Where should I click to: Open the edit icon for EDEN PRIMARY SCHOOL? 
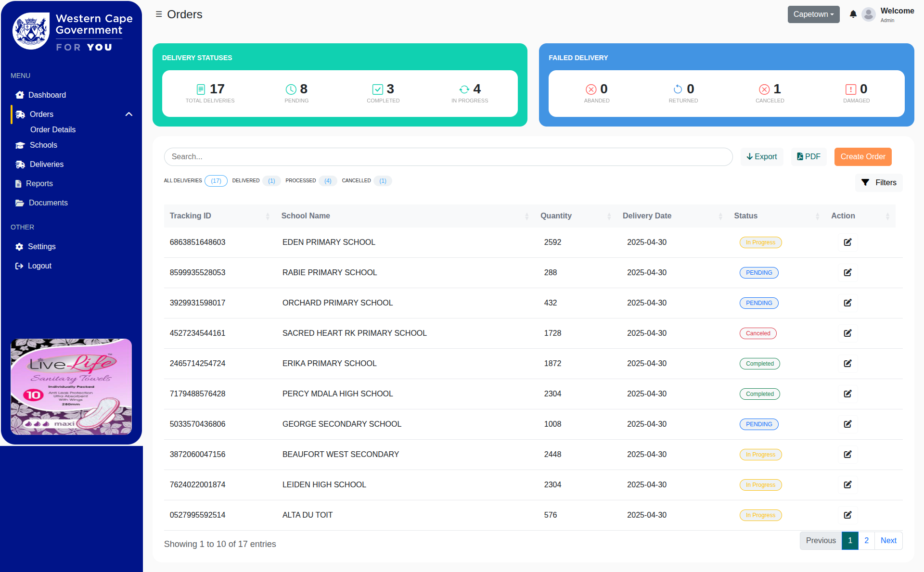847,242
